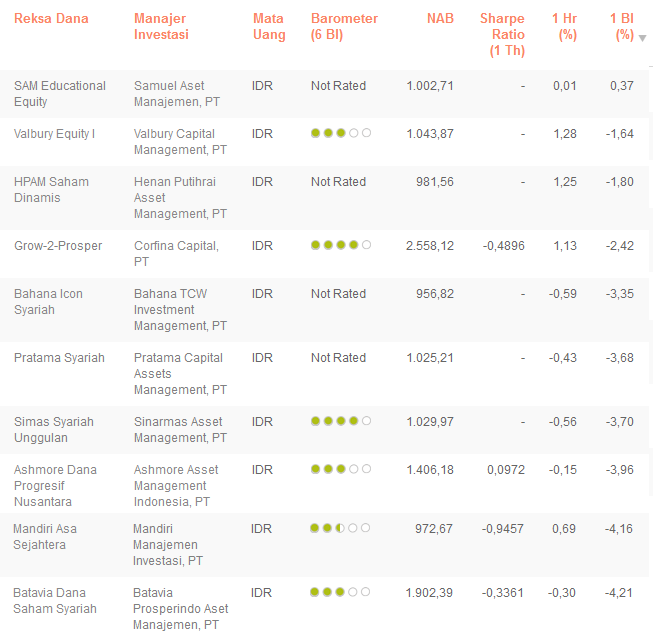
Task: Sort by Sharpe Ratio (1 Th) header
Action: [x=502, y=35]
